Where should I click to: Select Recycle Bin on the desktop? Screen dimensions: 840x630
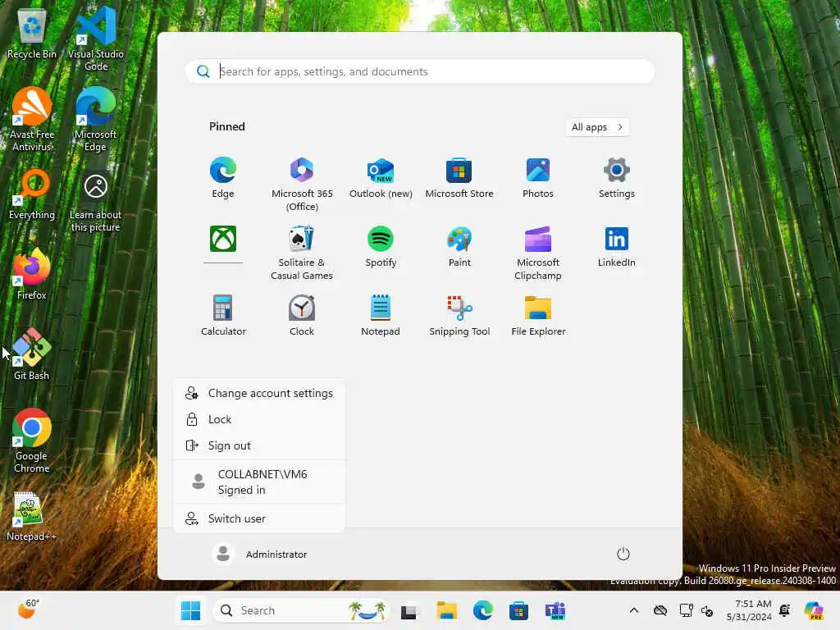coord(32,33)
